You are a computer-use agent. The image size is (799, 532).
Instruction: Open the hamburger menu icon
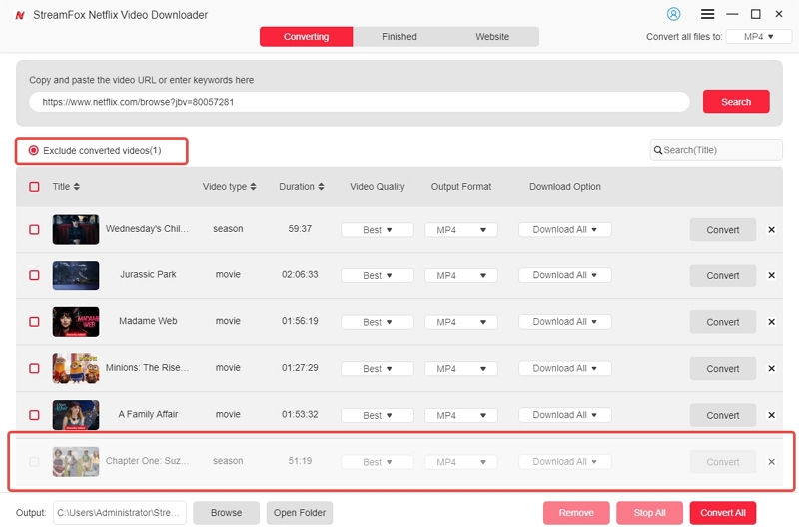[707, 14]
